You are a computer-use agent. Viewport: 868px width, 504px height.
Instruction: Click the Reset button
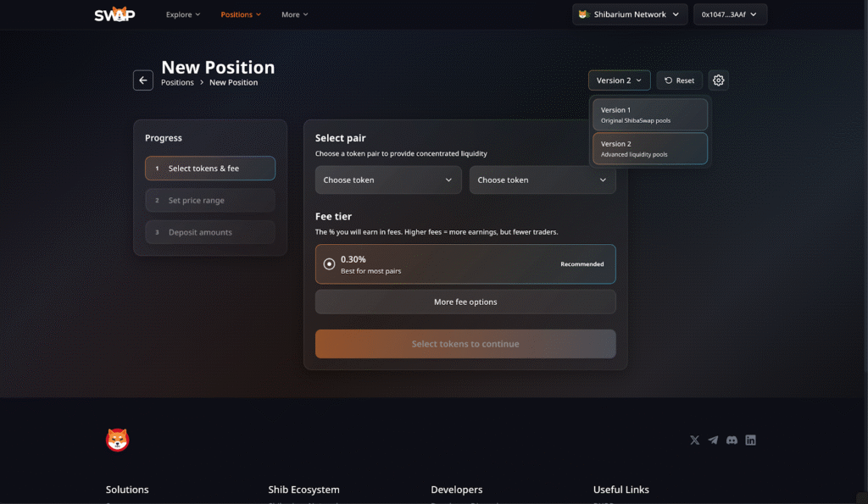(x=679, y=80)
